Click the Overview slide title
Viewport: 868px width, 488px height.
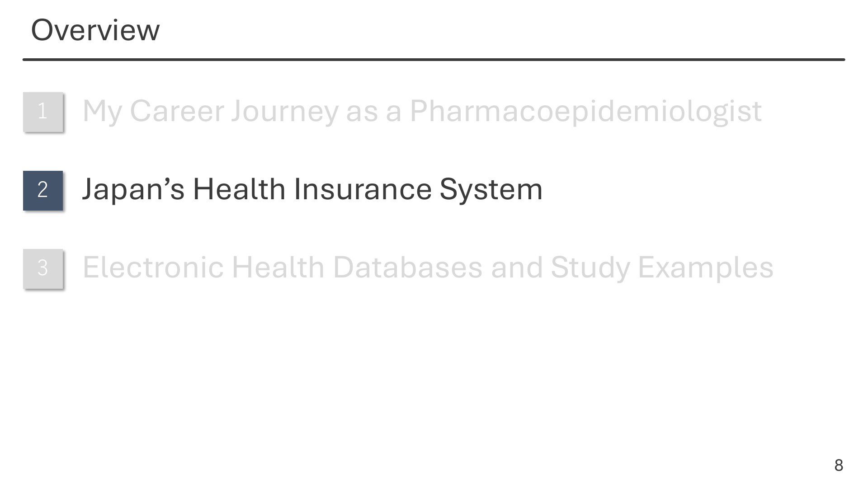95,30
